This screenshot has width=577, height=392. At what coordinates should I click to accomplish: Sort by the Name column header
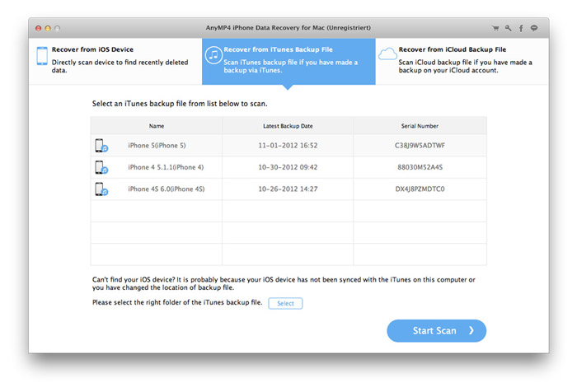coord(157,126)
